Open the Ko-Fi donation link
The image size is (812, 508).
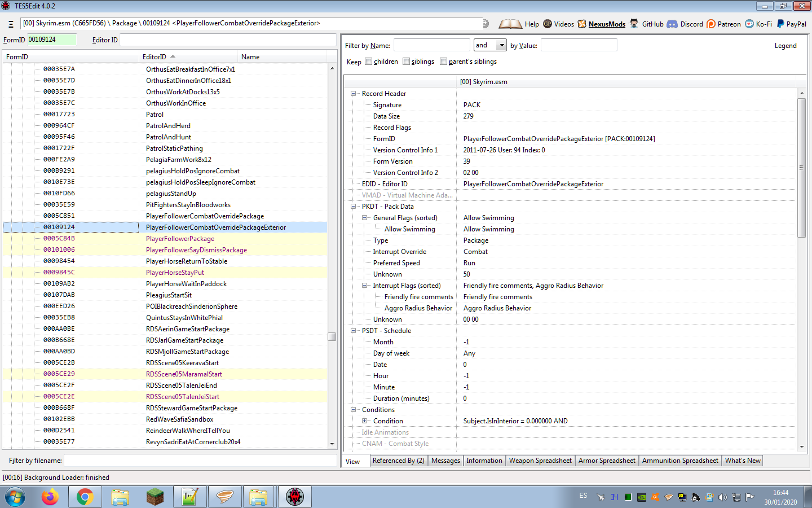[x=749, y=24]
